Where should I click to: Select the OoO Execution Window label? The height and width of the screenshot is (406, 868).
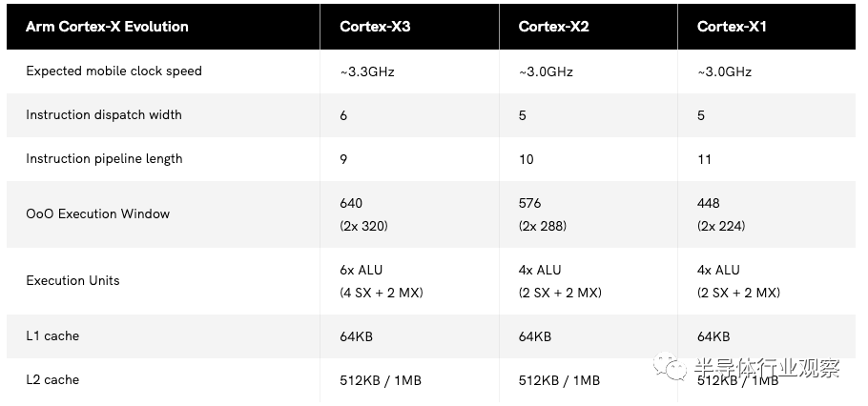point(97,214)
